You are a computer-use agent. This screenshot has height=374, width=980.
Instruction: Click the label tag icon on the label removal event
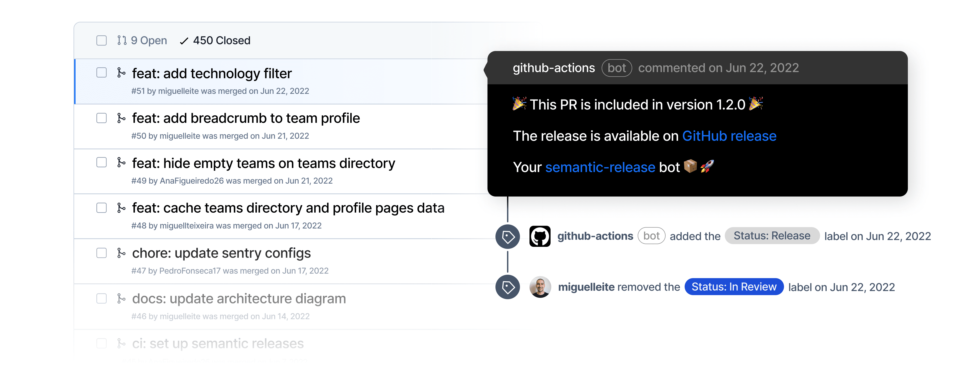coord(508,287)
